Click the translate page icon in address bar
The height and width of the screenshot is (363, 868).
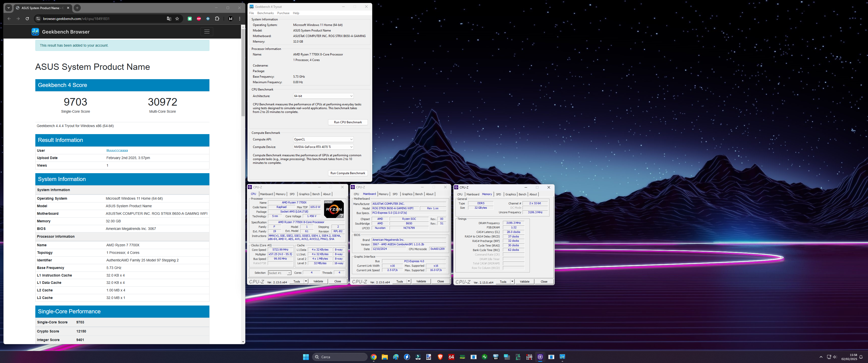coord(169,18)
